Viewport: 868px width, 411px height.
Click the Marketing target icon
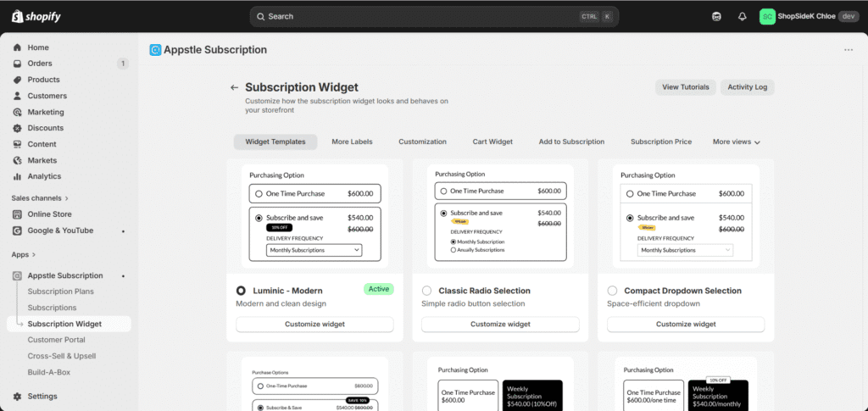click(17, 112)
